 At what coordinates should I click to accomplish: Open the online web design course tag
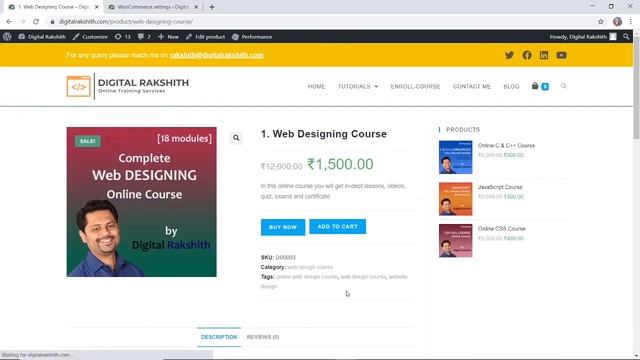coord(307,277)
